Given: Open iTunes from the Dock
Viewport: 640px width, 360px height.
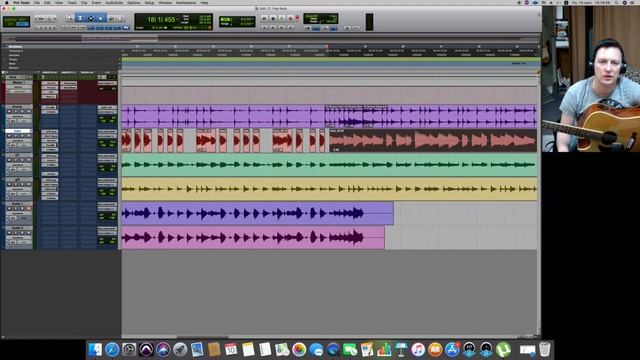Looking at the screenshot, I should 418,350.
